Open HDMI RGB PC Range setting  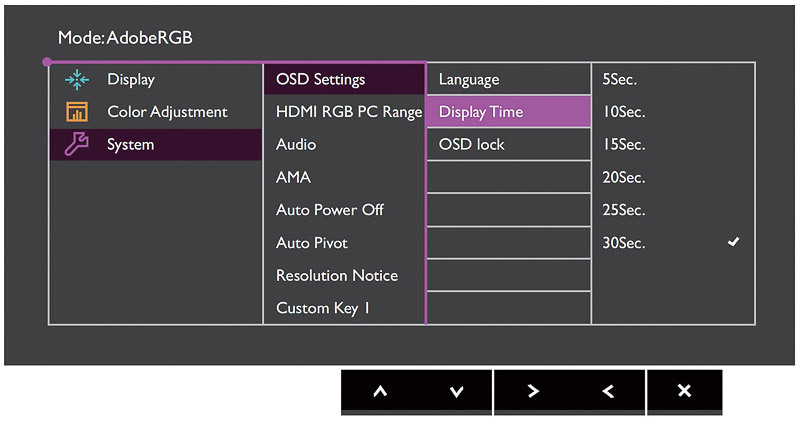coord(344,112)
